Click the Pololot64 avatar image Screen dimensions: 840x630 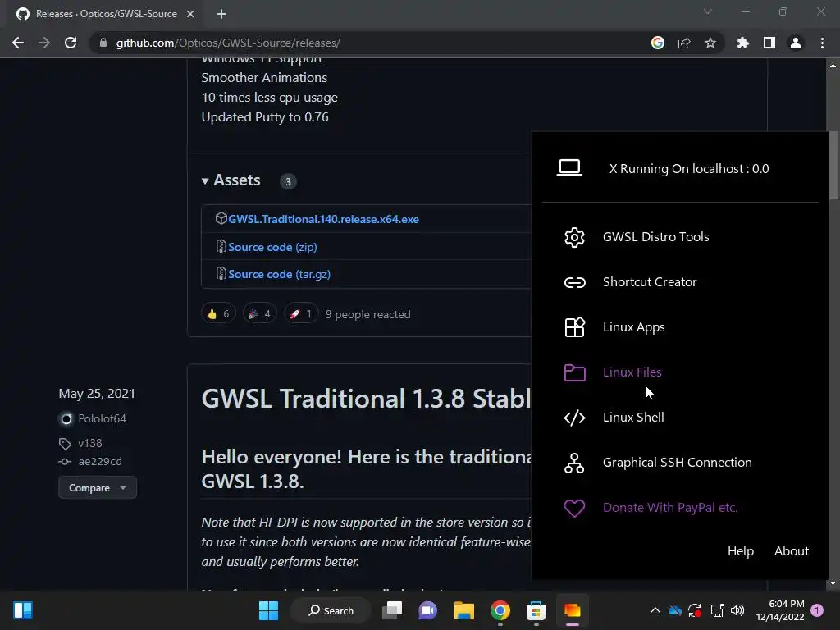[66, 419]
